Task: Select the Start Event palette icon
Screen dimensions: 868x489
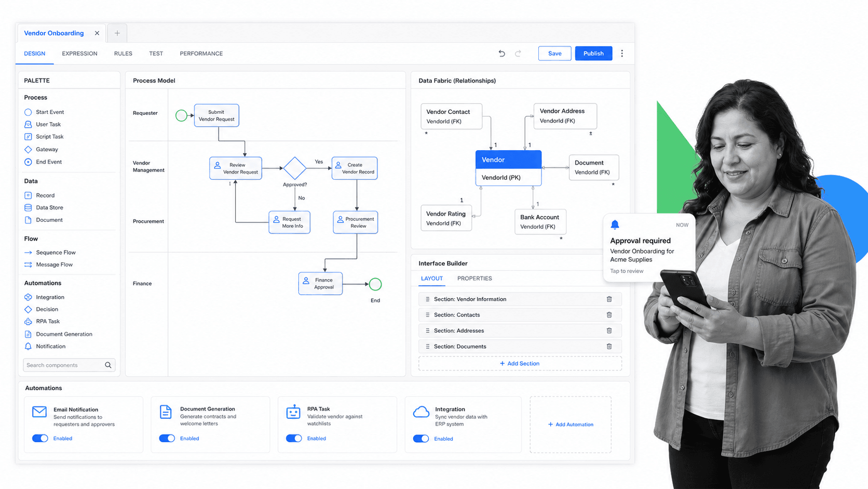Action: point(28,112)
